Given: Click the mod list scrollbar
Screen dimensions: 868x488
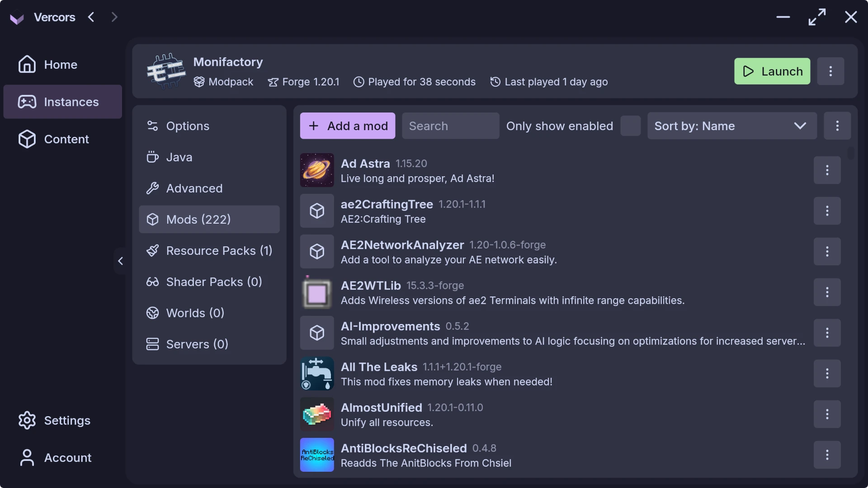Looking at the screenshot, I should [851, 153].
